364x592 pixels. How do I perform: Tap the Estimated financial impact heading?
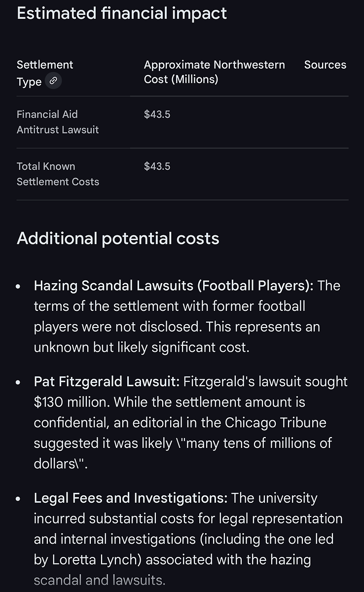[x=122, y=13]
